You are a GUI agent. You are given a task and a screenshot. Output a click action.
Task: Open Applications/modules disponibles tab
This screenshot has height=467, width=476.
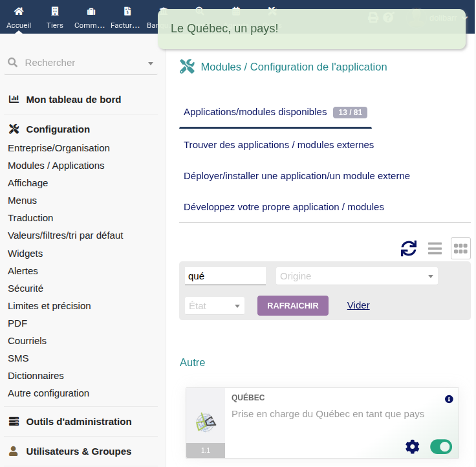point(255,112)
